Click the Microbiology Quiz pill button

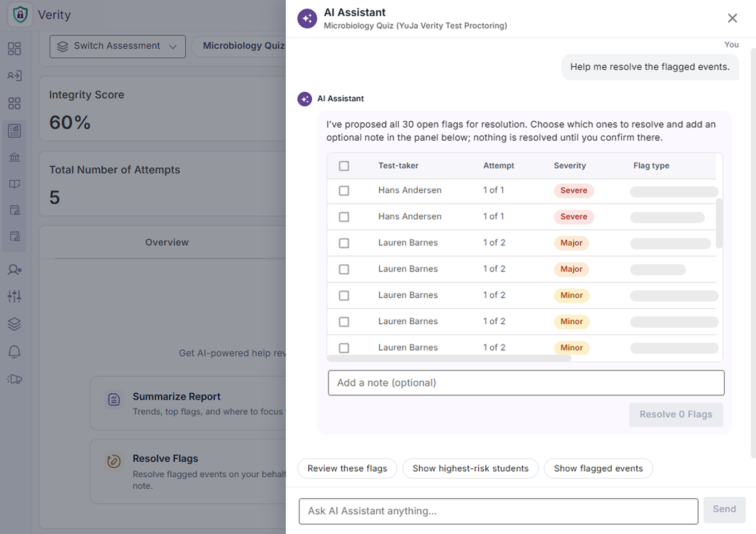(239, 46)
